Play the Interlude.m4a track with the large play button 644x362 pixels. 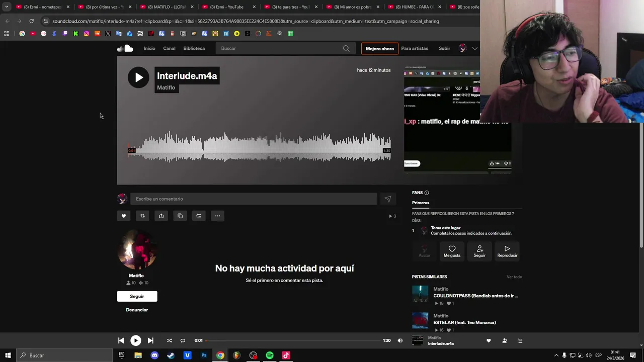138,77
